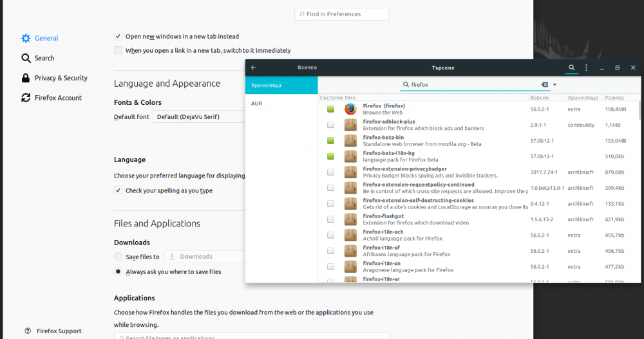644x339 pixels.
Task: Open the three-dot menu in package manager
Action: pos(586,68)
